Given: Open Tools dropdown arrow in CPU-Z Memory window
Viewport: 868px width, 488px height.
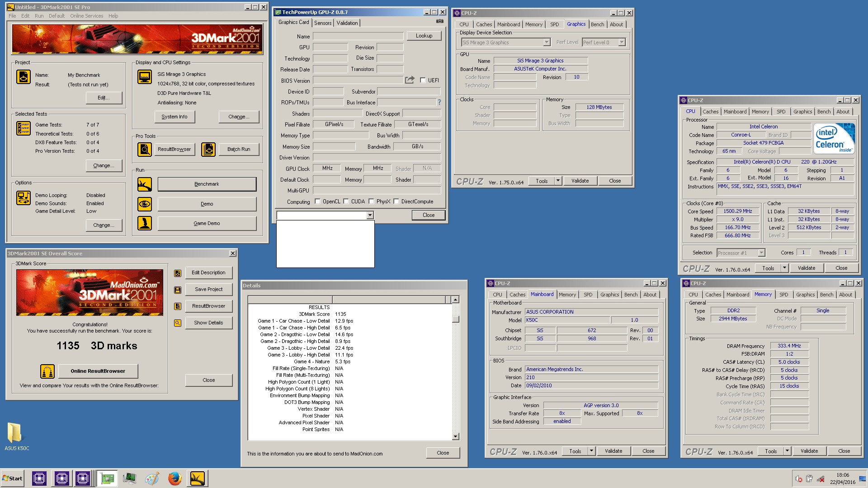Looking at the screenshot, I should pos(787,451).
